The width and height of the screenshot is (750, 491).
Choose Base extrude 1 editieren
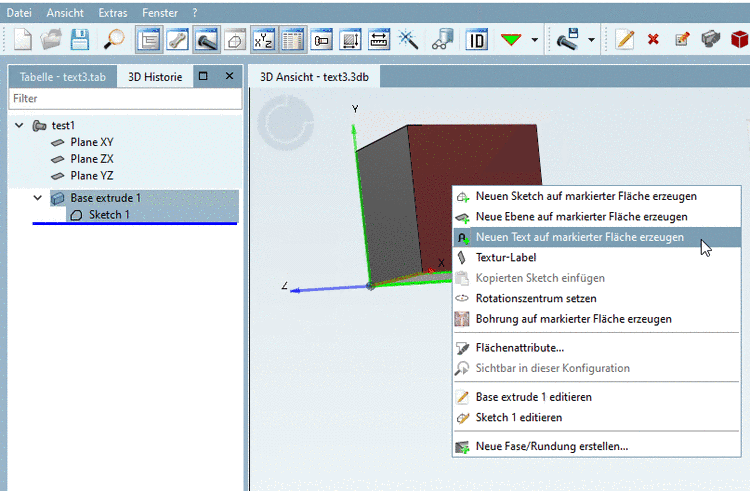597,397
